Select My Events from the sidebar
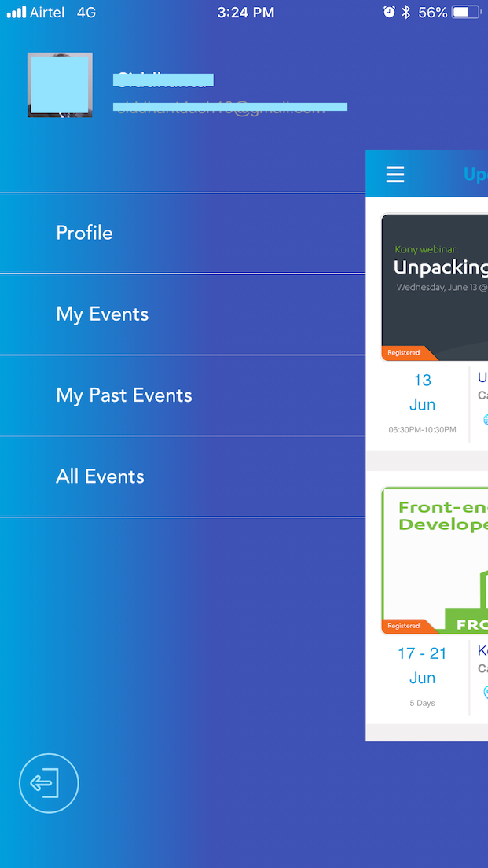Viewport: 488px width, 868px height. pyautogui.click(x=102, y=314)
